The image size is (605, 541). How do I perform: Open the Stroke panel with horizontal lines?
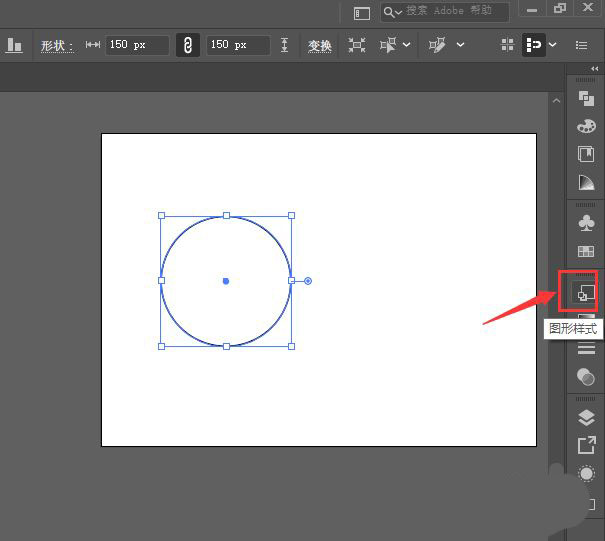tap(586, 348)
